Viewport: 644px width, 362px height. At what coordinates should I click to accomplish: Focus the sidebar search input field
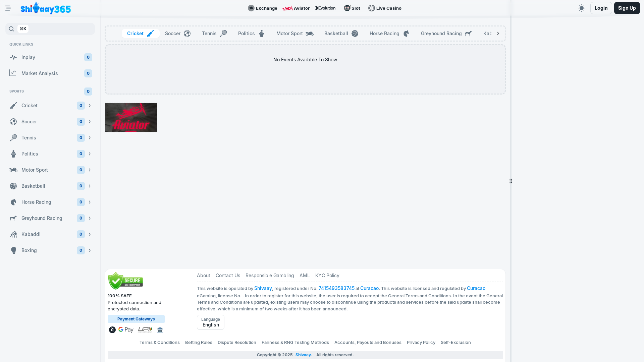tap(50, 29)
